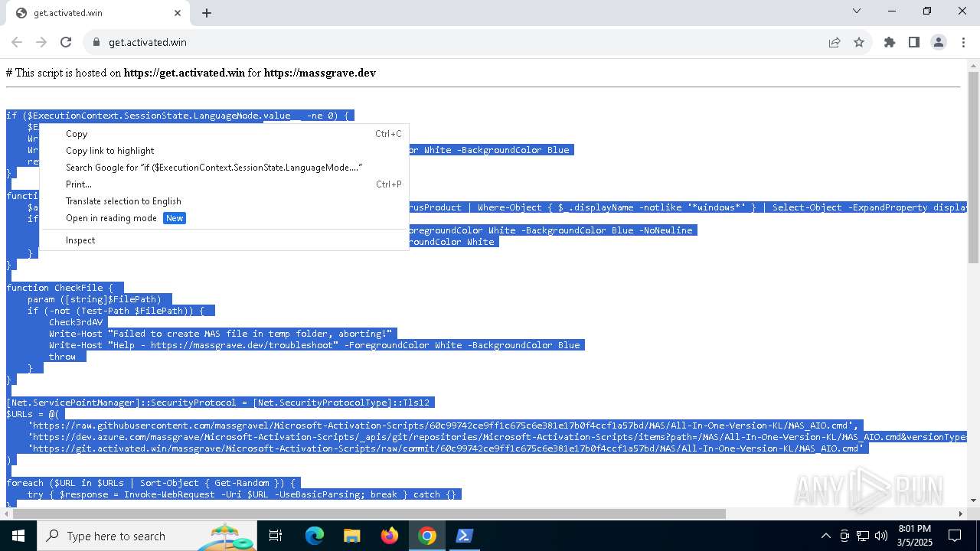Select Translate selection to English
The image size is (980, 551).
tap(224, 201)
